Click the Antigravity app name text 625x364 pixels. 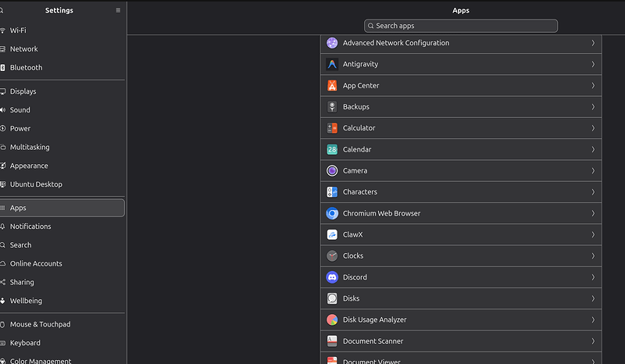360,64
